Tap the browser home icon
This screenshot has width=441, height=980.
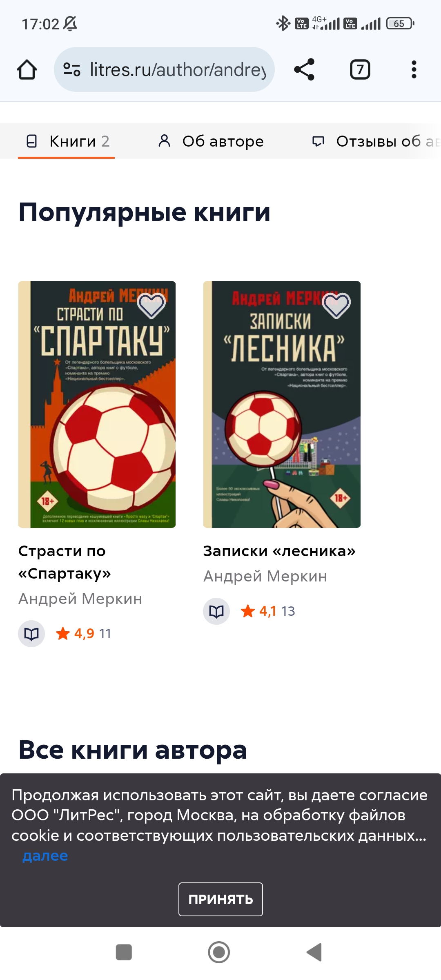[x=27, y=69]
